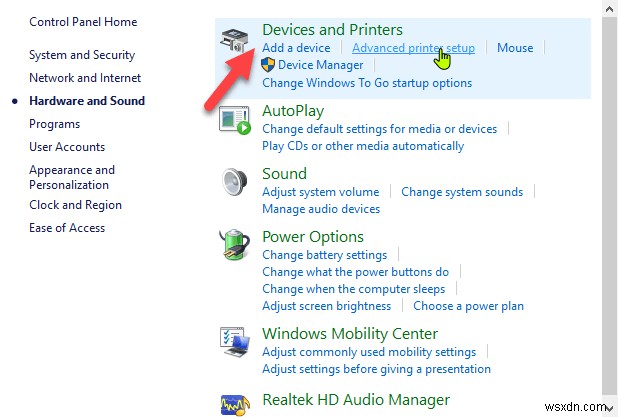Open Choose a power plan
The height and width of the screenshot is (417, 618).
click(x=468, y=306)
